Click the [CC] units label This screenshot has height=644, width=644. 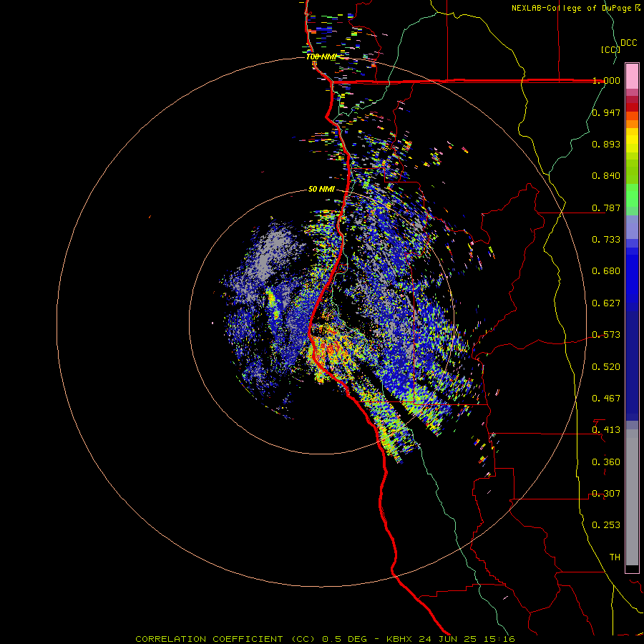pyautogui.click(x=611, y=49)
